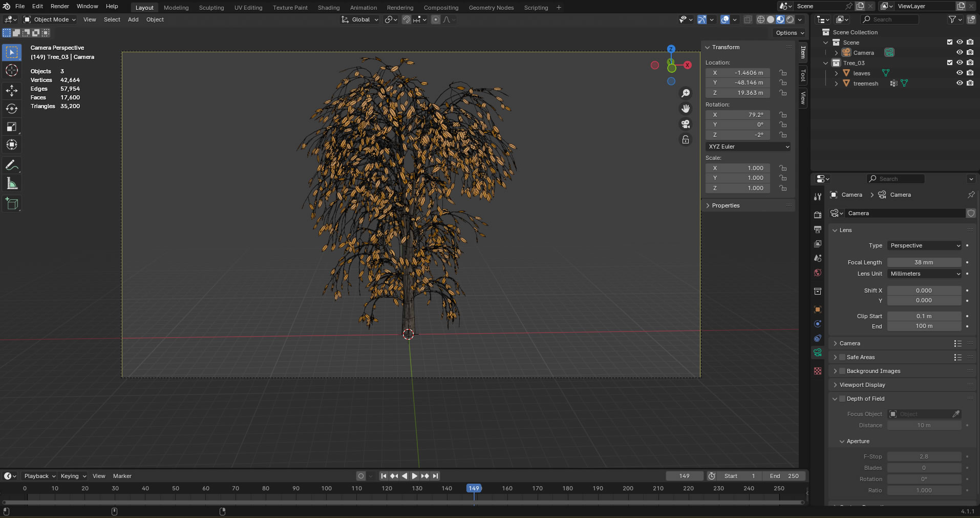Activate the Scale tool

[x=12, y=127]
